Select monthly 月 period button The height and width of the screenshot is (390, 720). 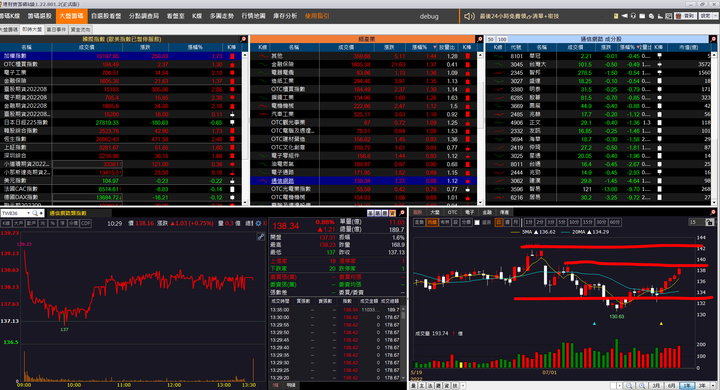516,222
